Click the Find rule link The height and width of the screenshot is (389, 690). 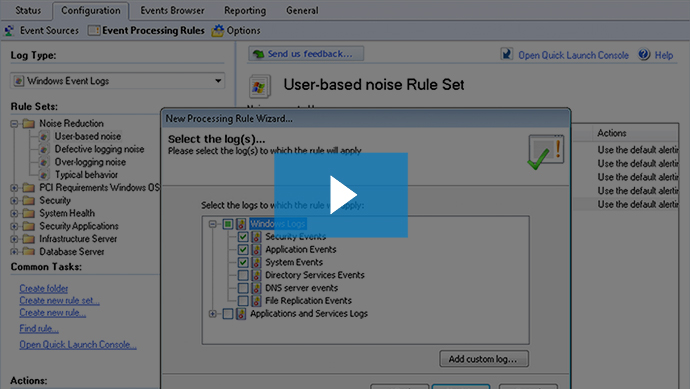pyautogui.click(x=39, y=328)
